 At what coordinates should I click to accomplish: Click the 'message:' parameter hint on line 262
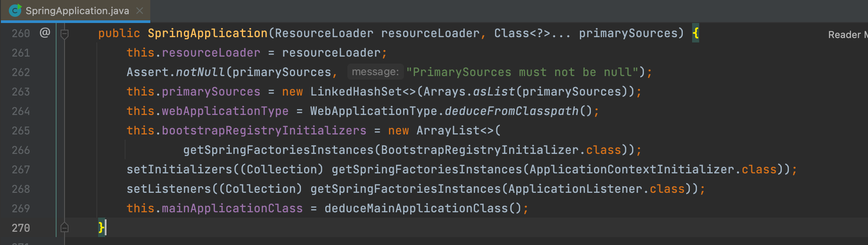[x=375, y=72]
